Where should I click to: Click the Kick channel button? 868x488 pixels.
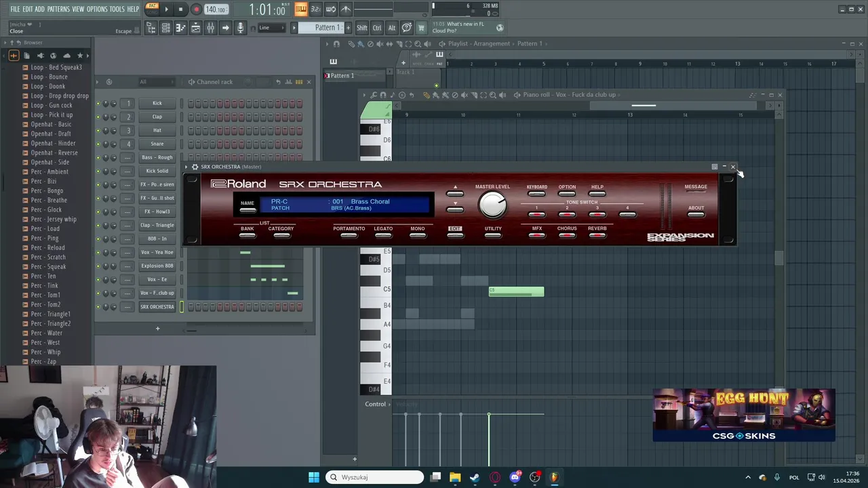point(157,103)
